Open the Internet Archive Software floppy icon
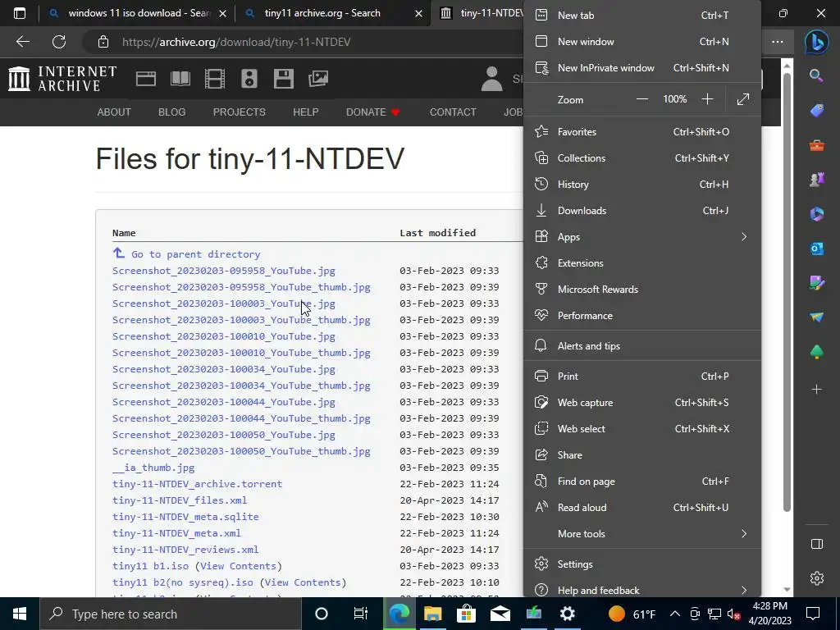Screen dimensions: 840x630 283,79
